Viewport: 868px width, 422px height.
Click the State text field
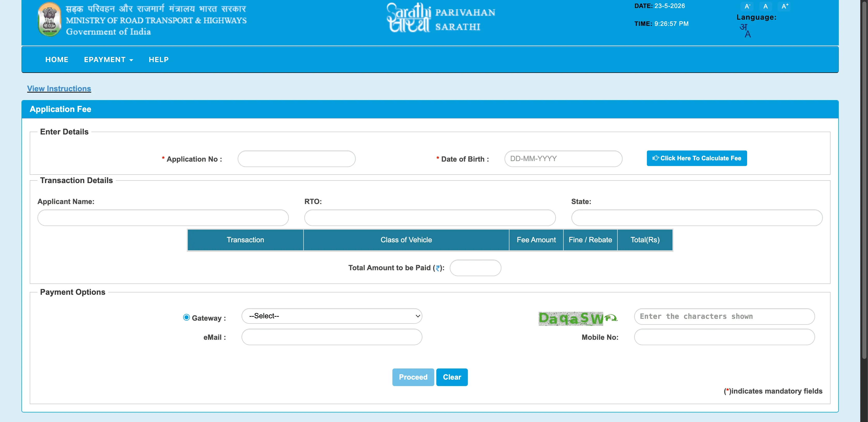tap(697, 218)
